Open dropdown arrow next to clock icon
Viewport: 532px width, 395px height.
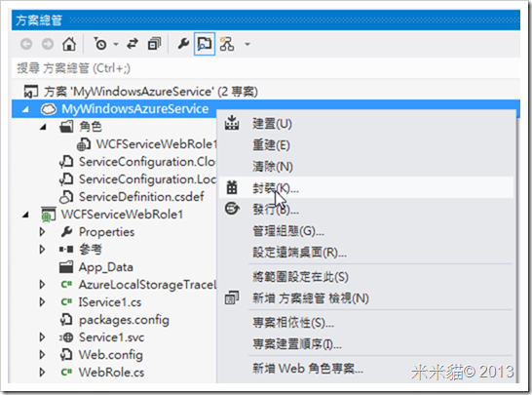(x=116, y=44)
